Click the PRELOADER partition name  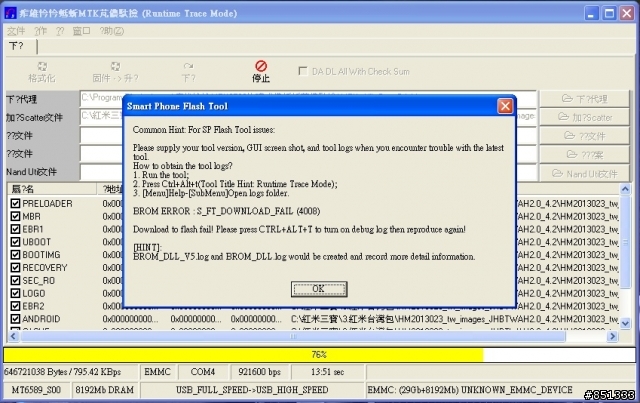click(x=47, y=203)
